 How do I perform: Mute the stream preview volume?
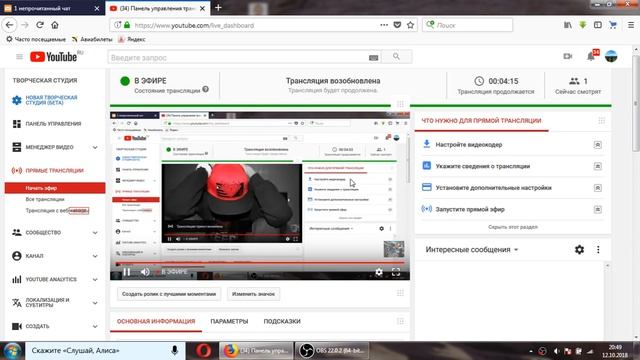145,272
